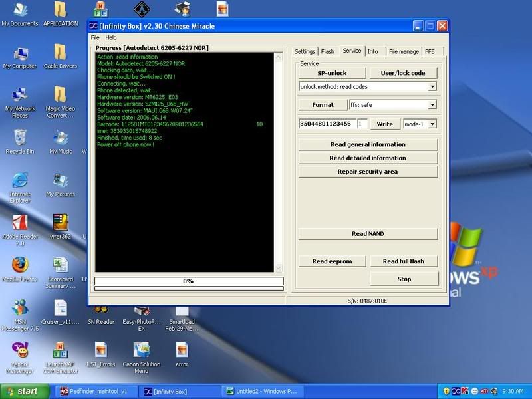Launch the Canon Solution Menu shortcut
Screen dimensions: 532x399
tap(142, 358)
